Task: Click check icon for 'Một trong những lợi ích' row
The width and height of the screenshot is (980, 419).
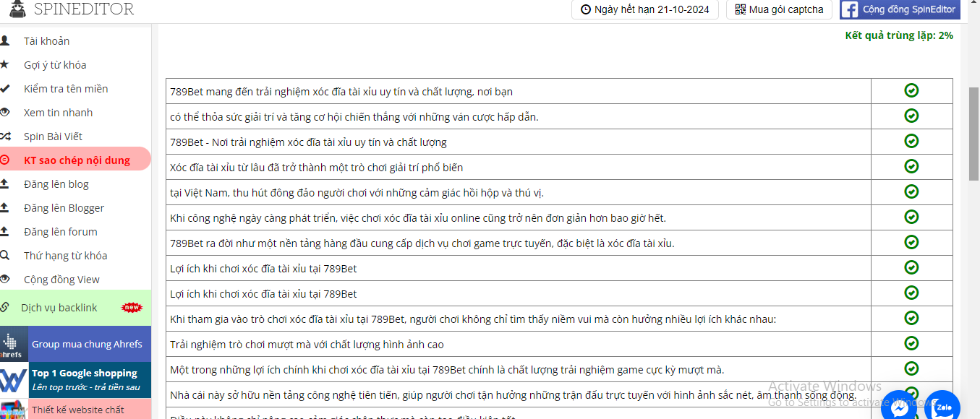Action: (911, 368)
